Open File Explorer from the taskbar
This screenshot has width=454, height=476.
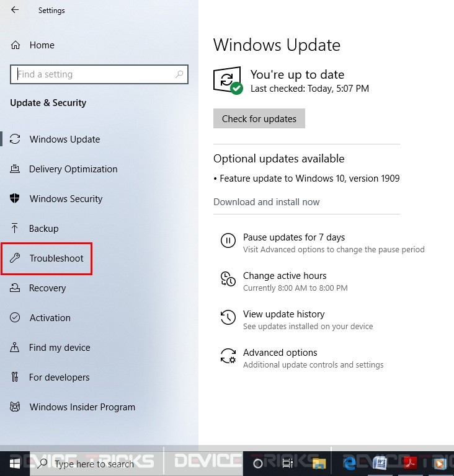click(x=319, y=464)
